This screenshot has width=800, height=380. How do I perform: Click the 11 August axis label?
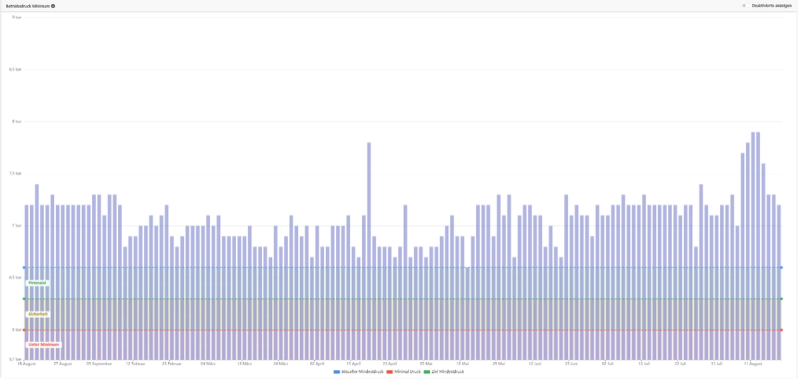(x=753, y=364)
